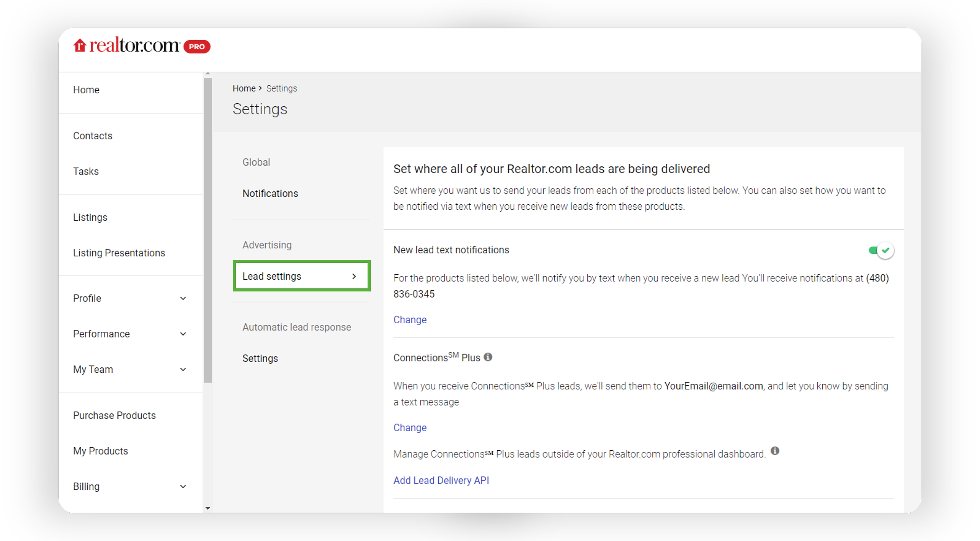Viewport: 980px width, 541px height.
Task: Click Change link under Connections Plus email
Action: [410, 428]
